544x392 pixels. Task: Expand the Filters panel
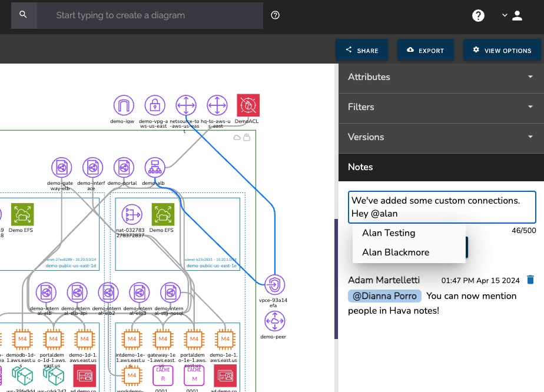point(441,107)
